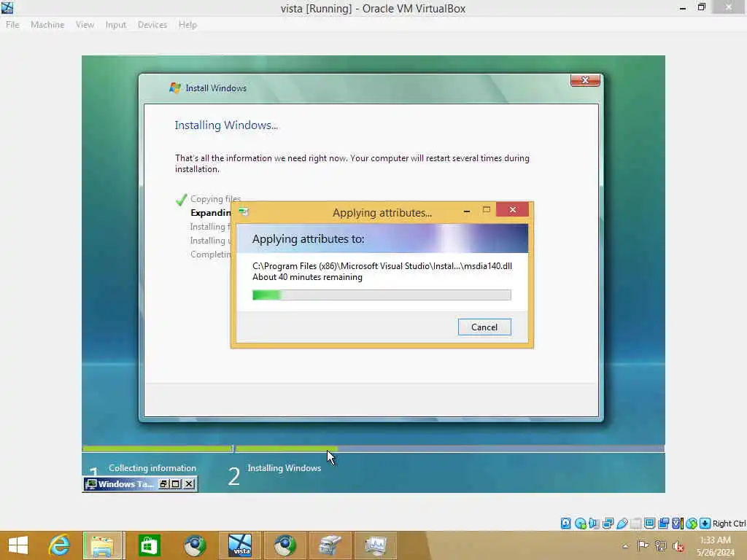Open the Devices menu

(x=152, y=25)
